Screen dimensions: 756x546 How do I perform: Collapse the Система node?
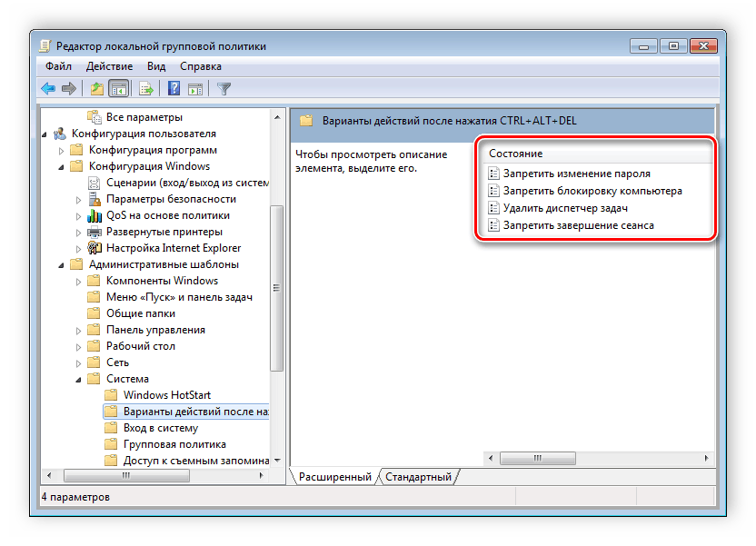78,380
